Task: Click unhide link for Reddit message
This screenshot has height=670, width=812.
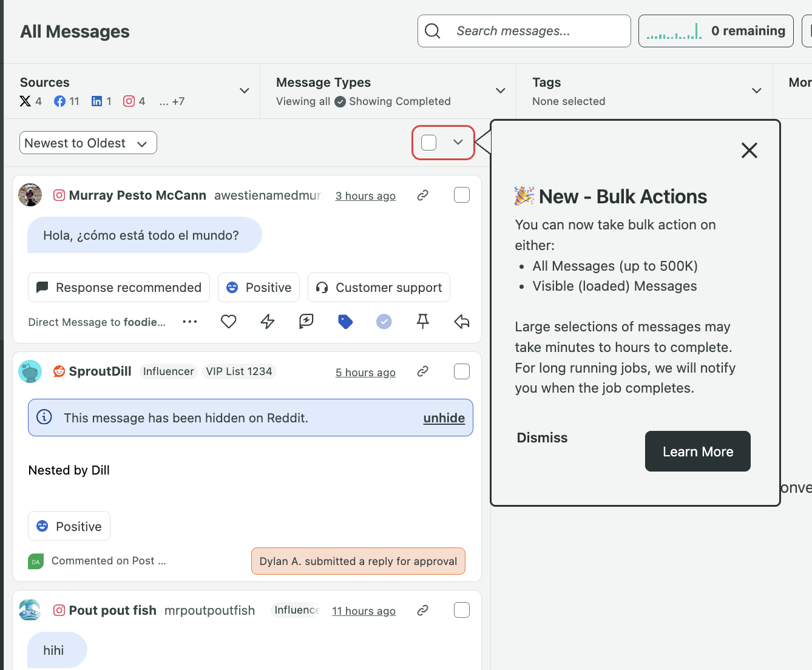Action: 444,418
